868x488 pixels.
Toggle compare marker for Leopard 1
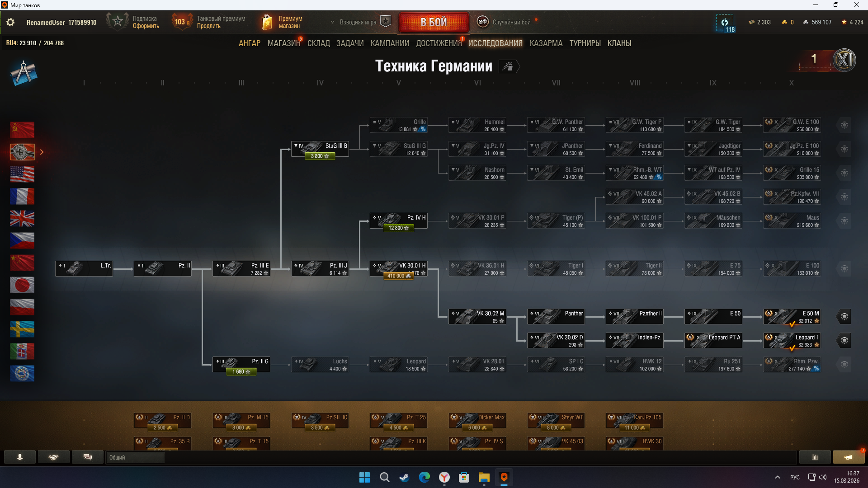[x=844, y=341]
